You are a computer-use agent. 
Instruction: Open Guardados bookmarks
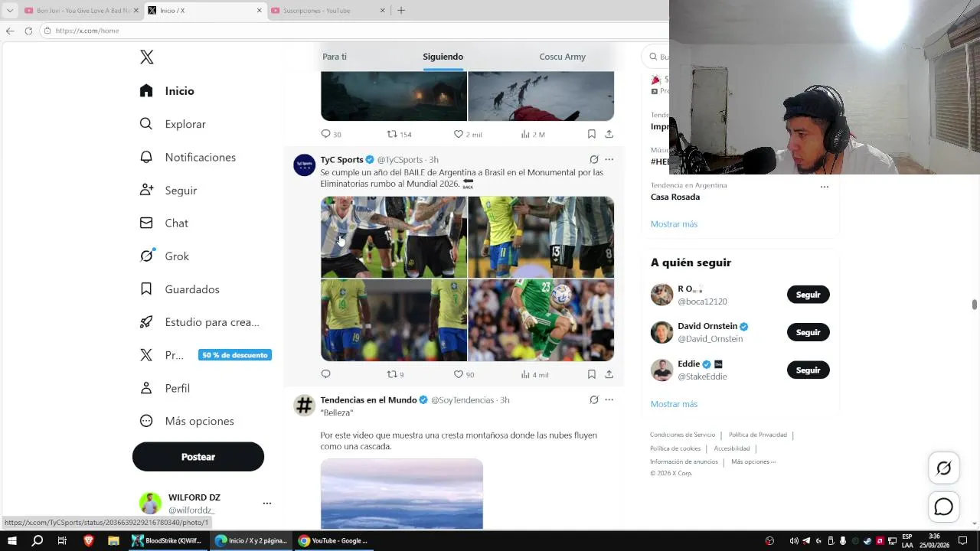click(180, 289)
